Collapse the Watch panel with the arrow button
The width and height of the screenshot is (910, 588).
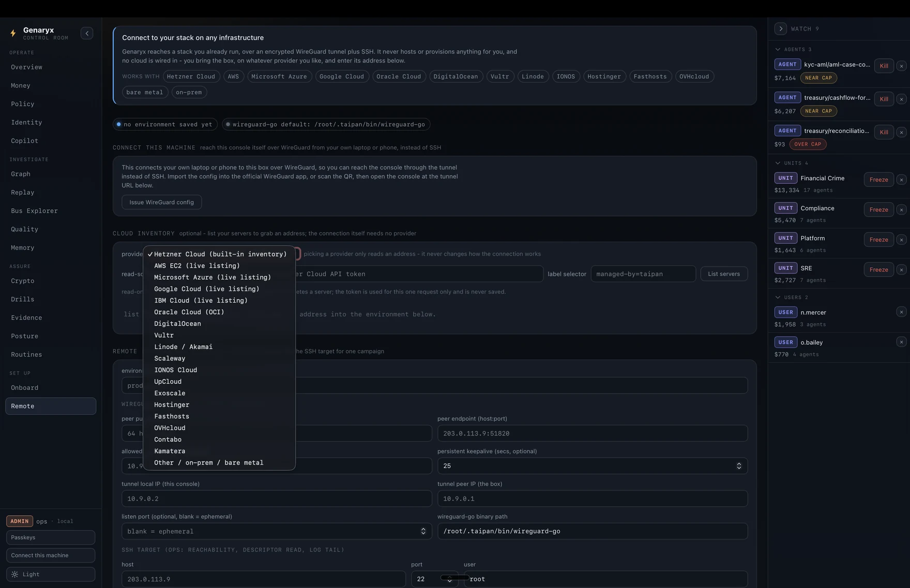pos(781,29)
